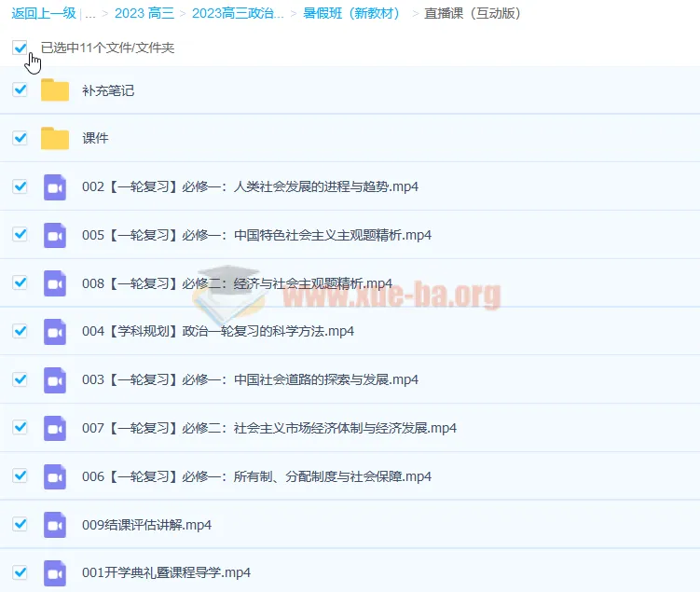This screenshot has height=592, width=700.
Task: Open the 课件 folder by name
Action: 95,138
